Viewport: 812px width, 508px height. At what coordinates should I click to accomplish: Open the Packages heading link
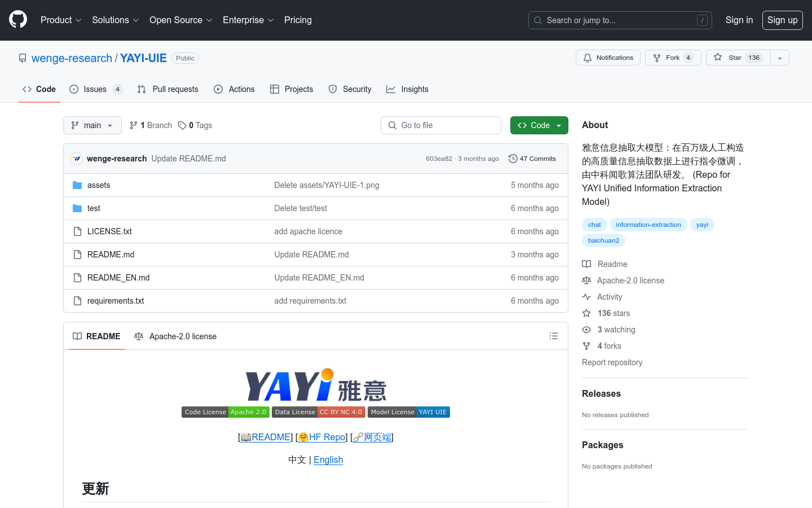(602, 445)
